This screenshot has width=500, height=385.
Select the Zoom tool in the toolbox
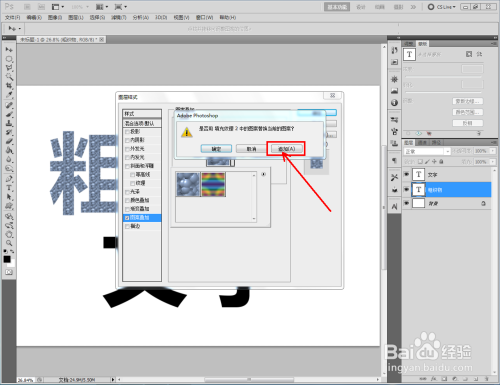[x=9, y=243]
